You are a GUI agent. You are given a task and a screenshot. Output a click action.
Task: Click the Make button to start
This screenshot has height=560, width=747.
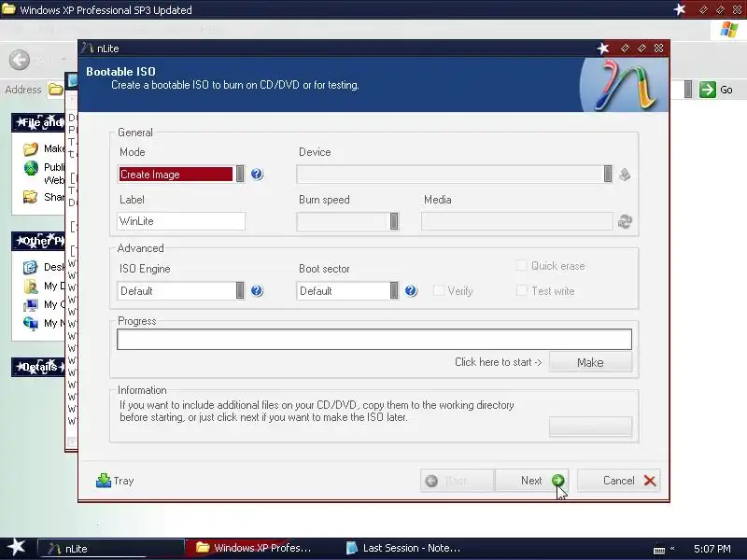590,362
